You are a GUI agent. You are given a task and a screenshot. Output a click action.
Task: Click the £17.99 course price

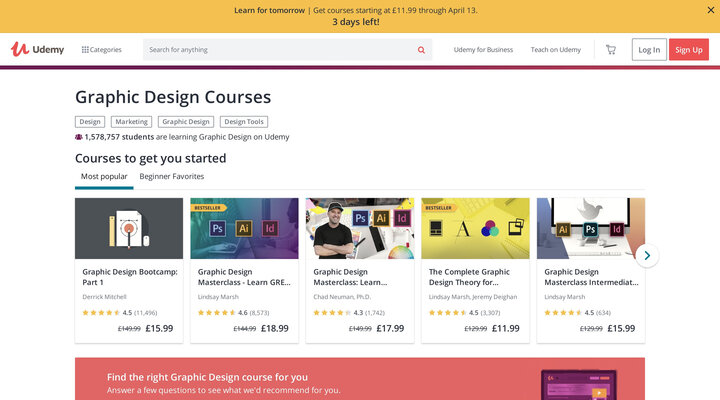(x=390, y=328)
